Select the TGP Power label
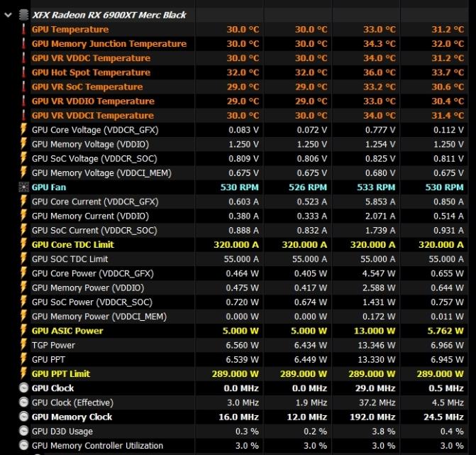Image resolution: width=476 pixels, height=455 pixels. [53, 345]
